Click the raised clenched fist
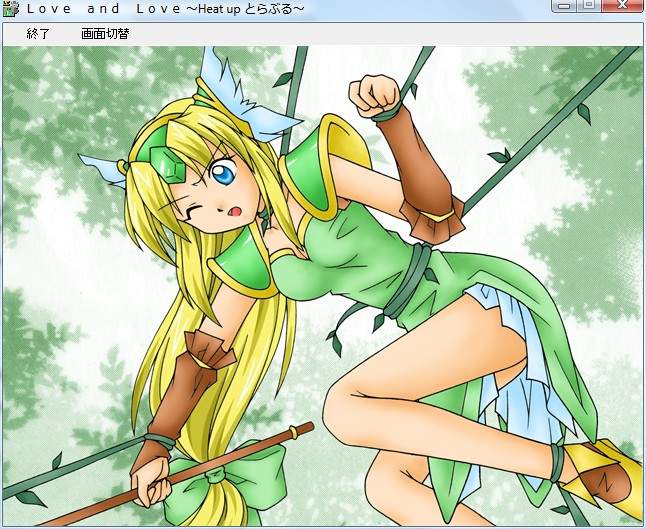The height and width of the screenshot is (529, 646). (374, 94)
